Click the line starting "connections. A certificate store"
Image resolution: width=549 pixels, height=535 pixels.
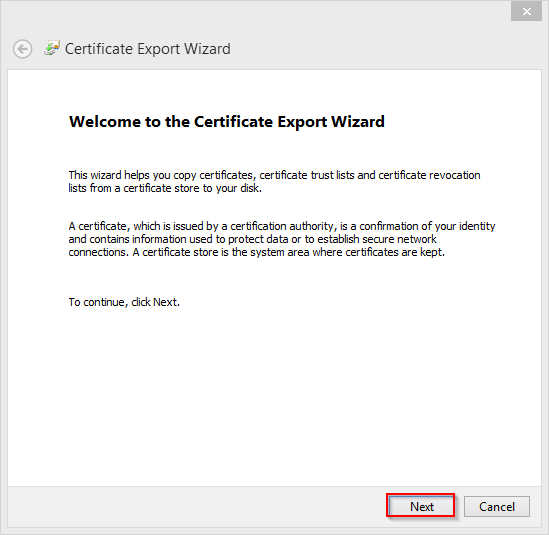tap(257, 252)
